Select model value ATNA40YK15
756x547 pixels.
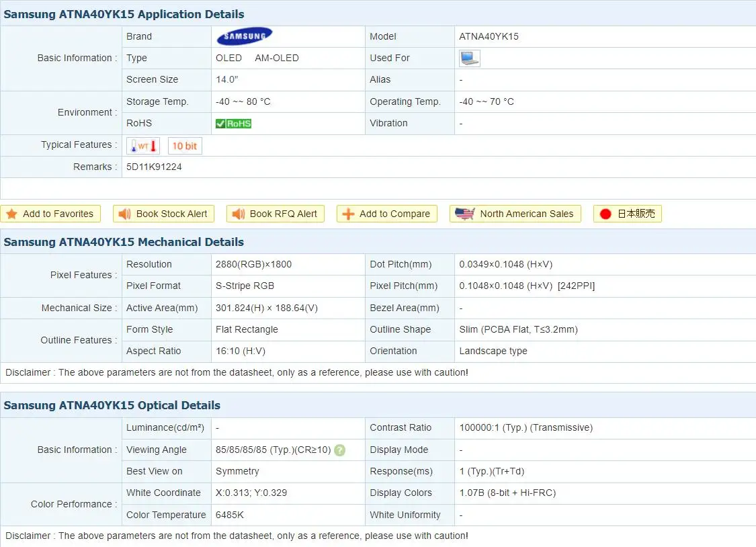(489, 37)
